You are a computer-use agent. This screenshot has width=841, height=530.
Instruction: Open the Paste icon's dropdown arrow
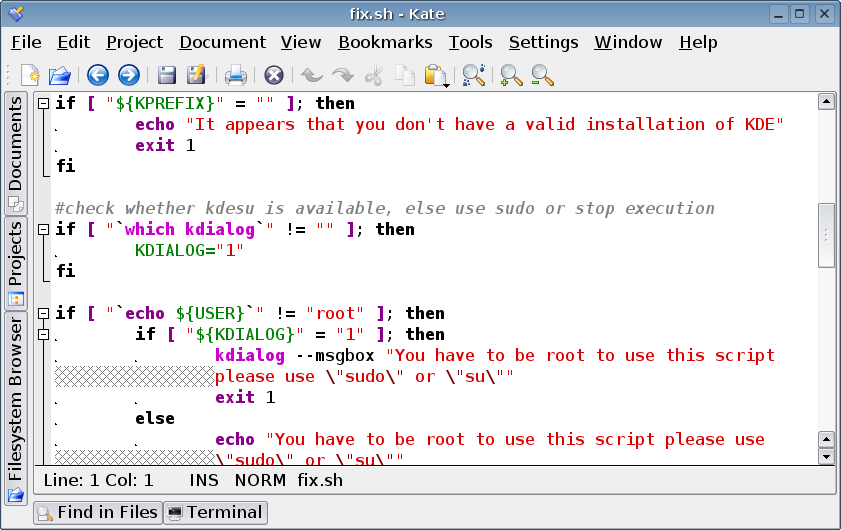[446, 85]
